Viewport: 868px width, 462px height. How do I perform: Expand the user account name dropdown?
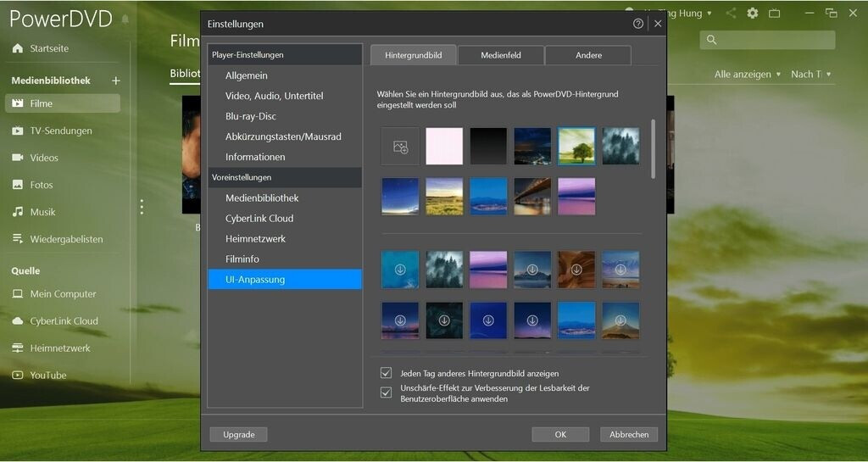tap(709, 14)
